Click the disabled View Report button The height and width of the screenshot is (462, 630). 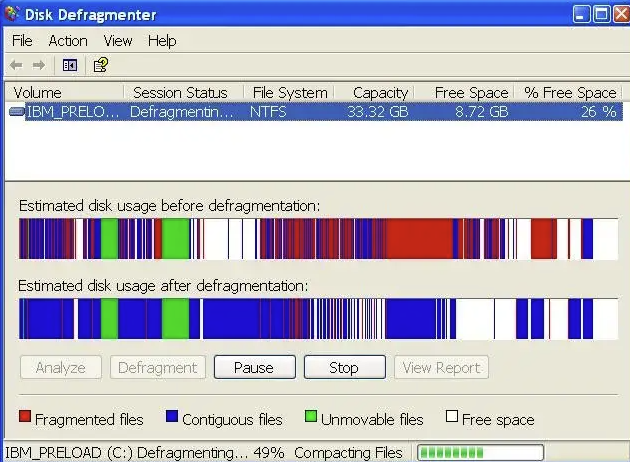tap(441, 367)
